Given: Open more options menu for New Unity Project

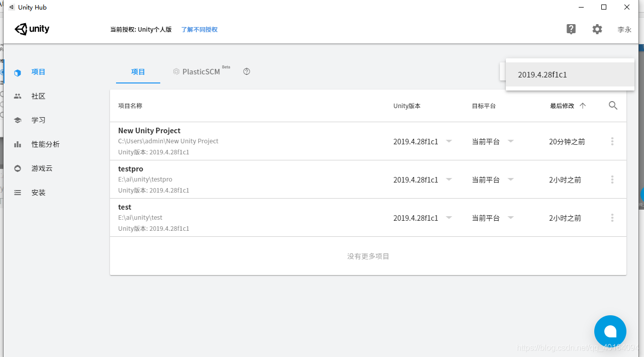Looking at the screenshot, I should coord(612,141).
